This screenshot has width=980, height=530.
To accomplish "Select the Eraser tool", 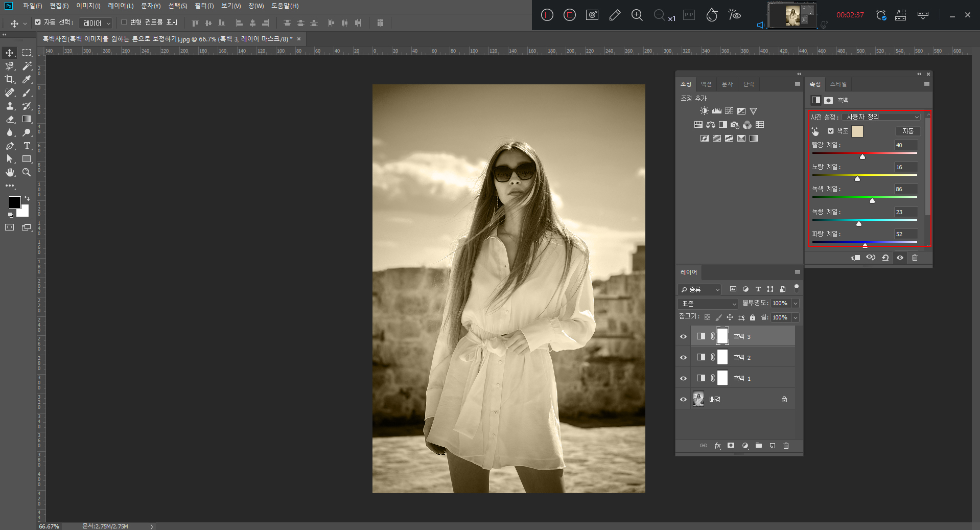I will point(10,119).
